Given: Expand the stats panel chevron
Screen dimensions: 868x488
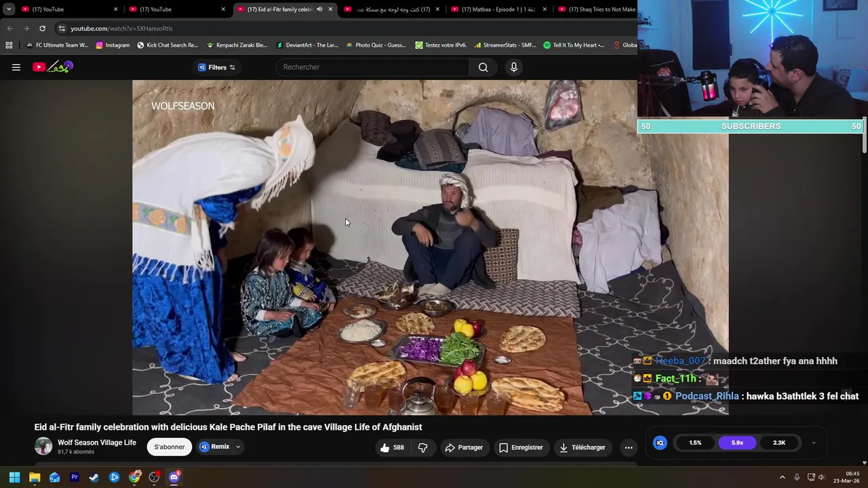Looking at the screenshot, I should [x=813, y=443].
